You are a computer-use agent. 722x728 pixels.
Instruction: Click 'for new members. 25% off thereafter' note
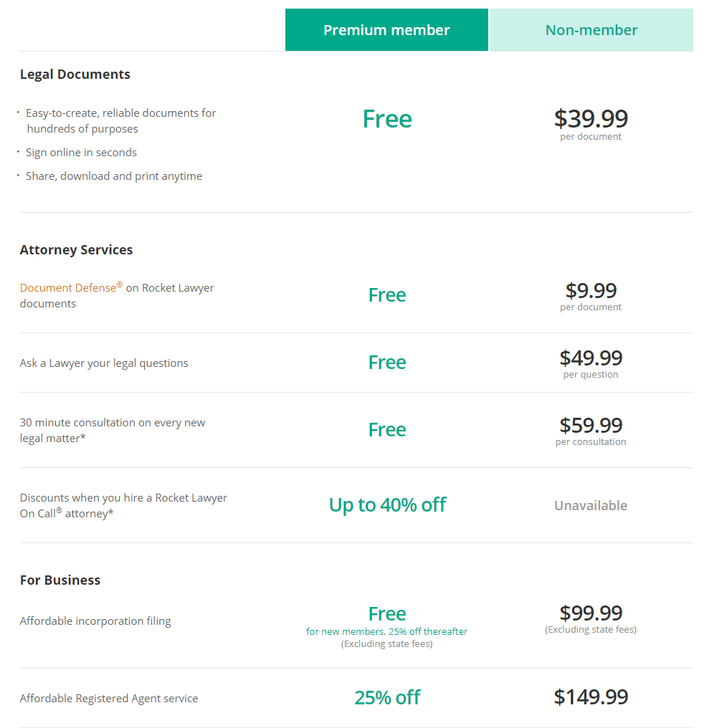tap(386, 631)
